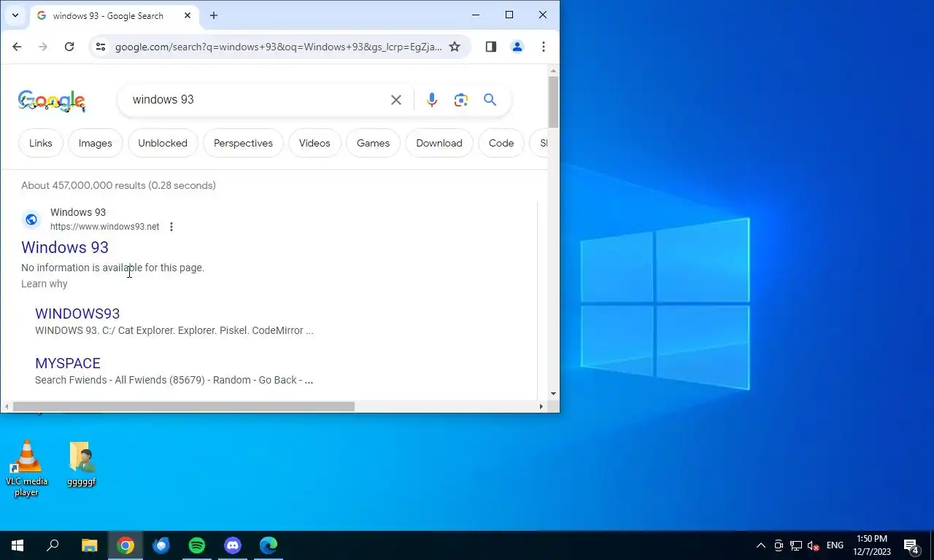934x560 pixels.
Task: Click the Chrome taskbar icon
Action: 126,545
